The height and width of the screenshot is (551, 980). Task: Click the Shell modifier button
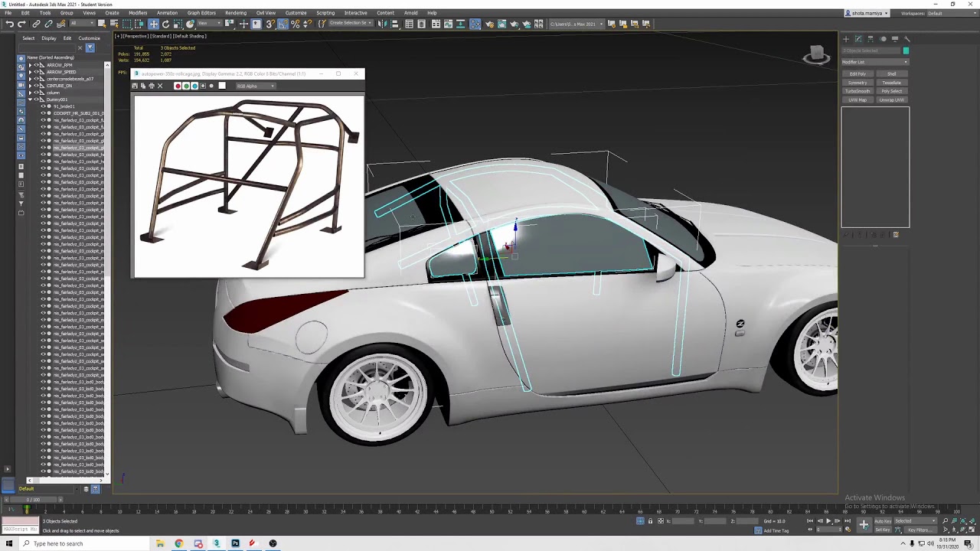tap(891, 73)
